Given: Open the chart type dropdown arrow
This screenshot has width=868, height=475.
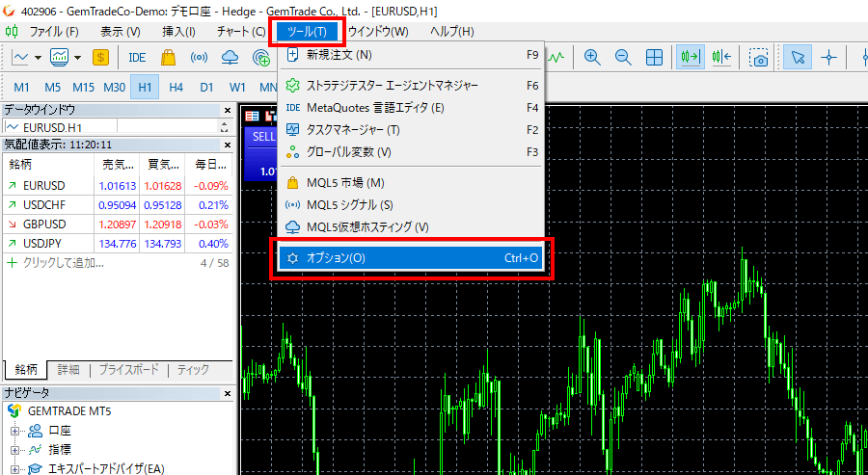Looking at the screenshot, I should pyautogui.click(x=38, y=58).
